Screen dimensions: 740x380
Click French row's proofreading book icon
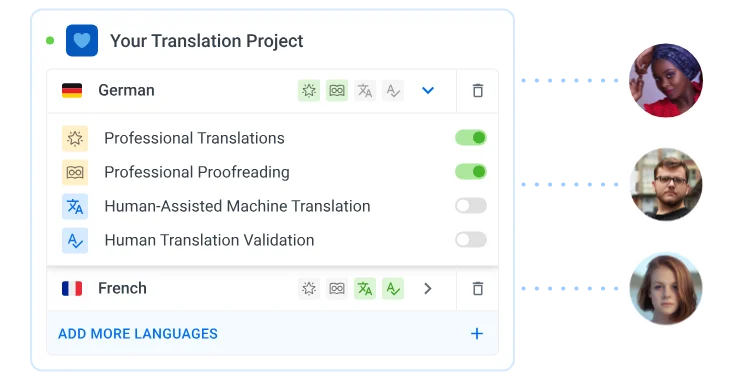click(337, 288)
